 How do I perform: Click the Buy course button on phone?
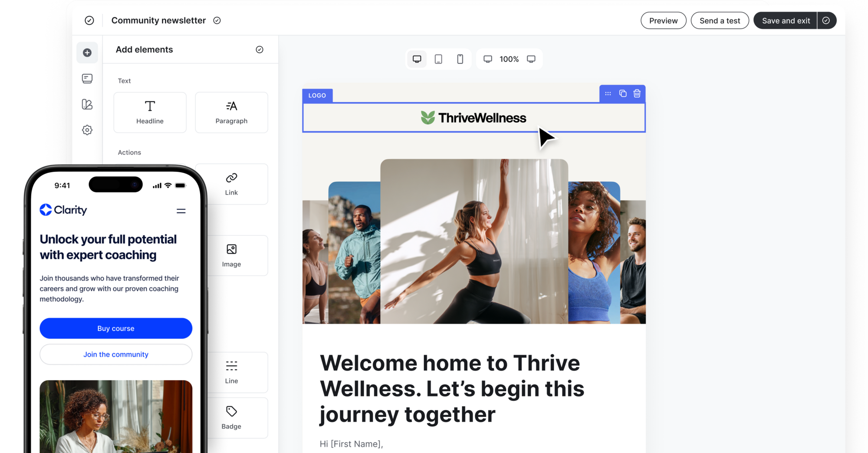click(x=116, y=328)
